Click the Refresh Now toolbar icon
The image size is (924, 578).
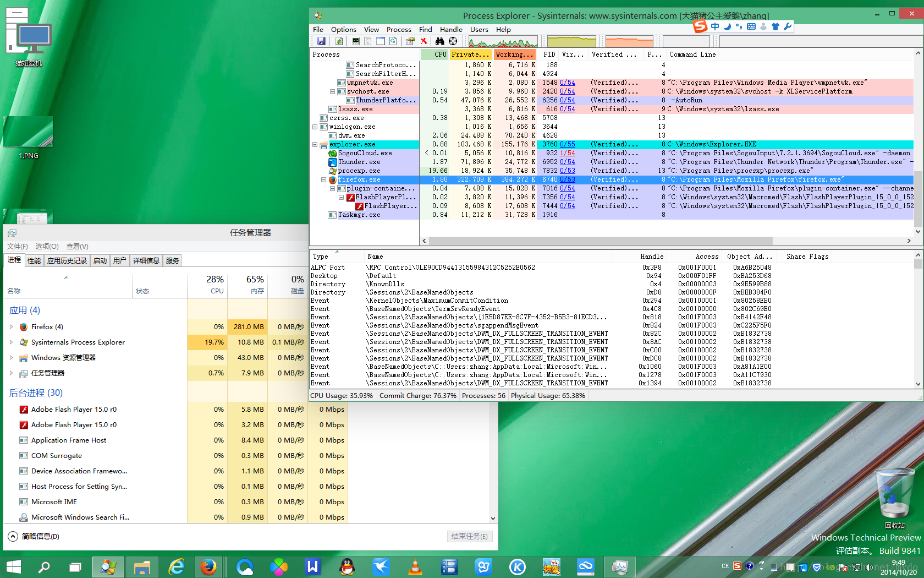pos(339,41)
